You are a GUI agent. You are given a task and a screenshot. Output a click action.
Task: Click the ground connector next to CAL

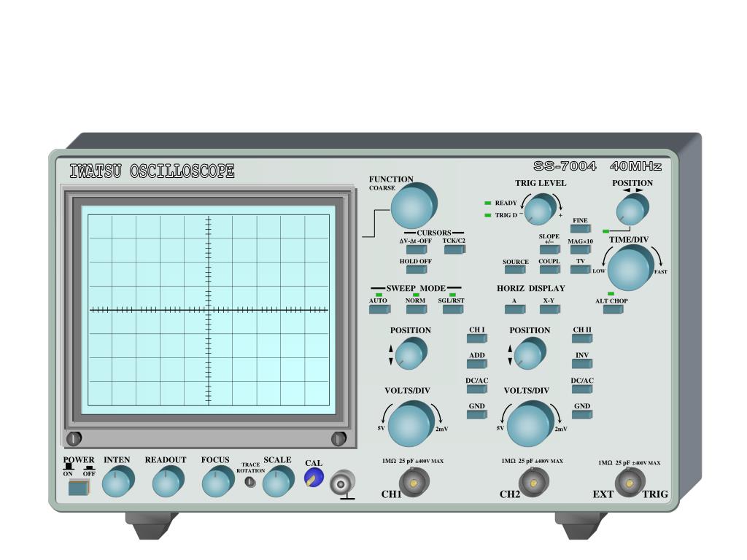tap(342, 484)
